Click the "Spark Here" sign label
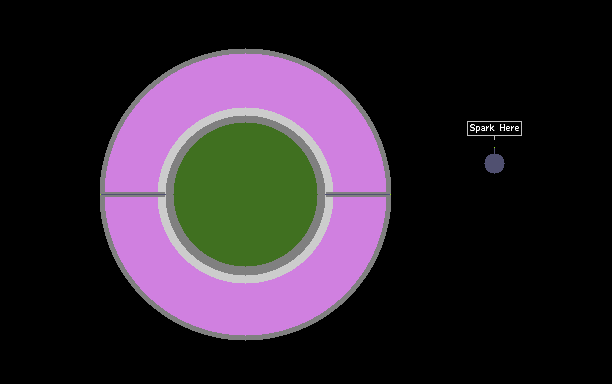 (x=494, y=128)
